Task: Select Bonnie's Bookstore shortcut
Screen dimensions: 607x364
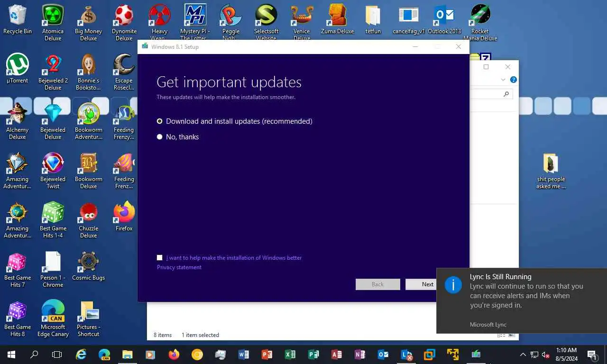Action: pyautogui.click(x=89, y=72)
